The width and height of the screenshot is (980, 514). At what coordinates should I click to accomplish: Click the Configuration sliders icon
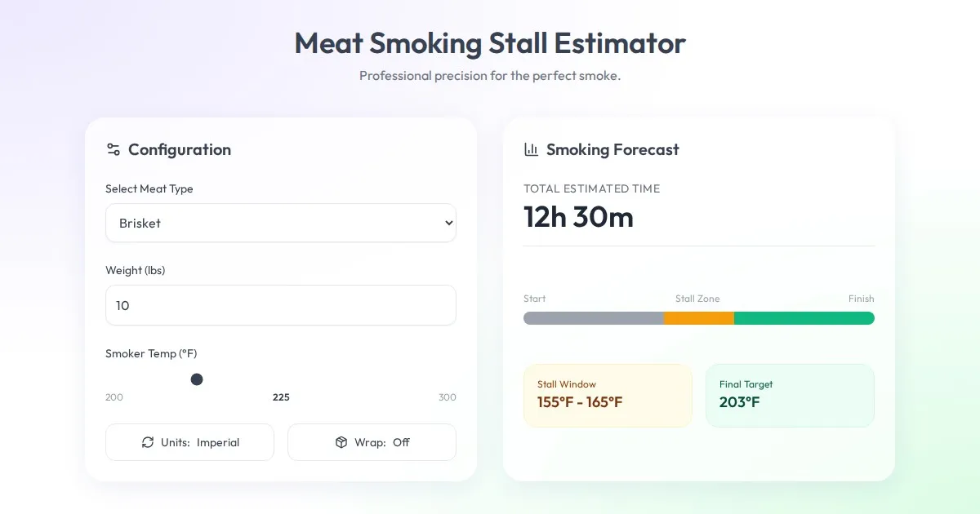pyautogui.click(x=114, y=149)
